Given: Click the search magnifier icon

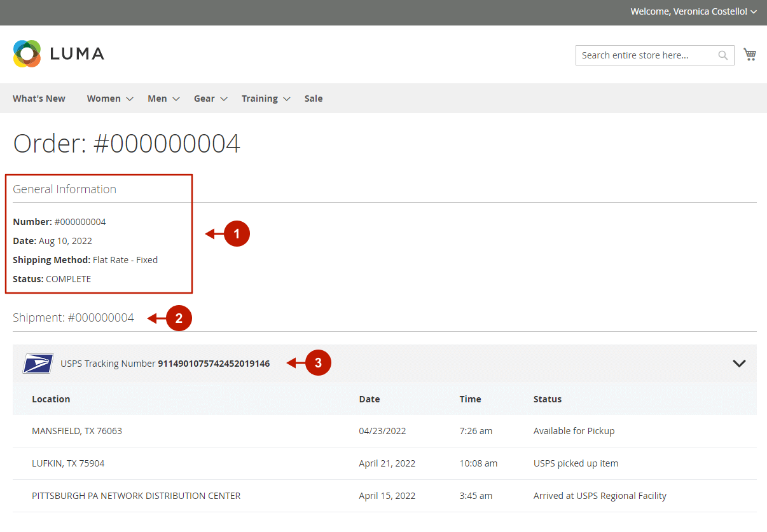Looking at the screenshot, I should (x=722, y=55).
